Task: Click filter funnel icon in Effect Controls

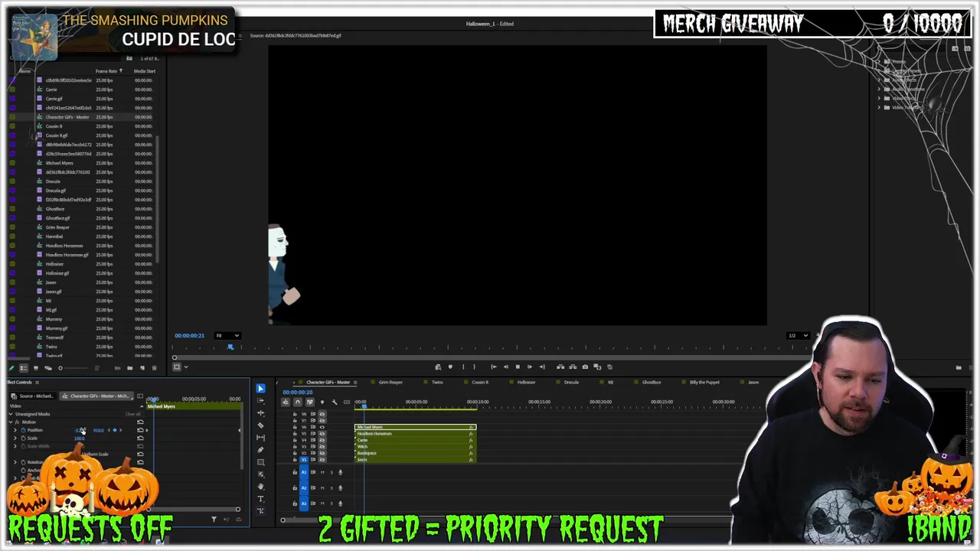Action: coord(214,520)
